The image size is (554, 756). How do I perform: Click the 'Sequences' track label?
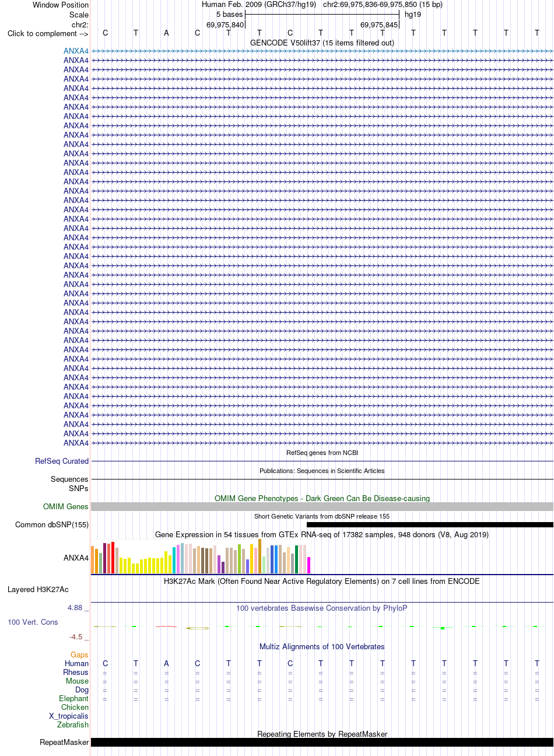click(69, 479)
